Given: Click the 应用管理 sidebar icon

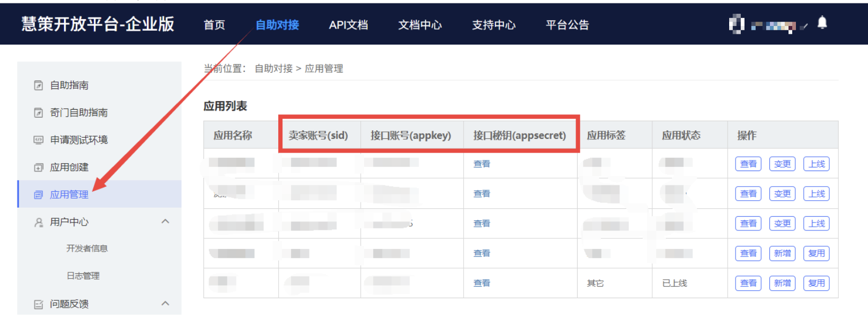Looking at the screenshot, I should 38,195.
